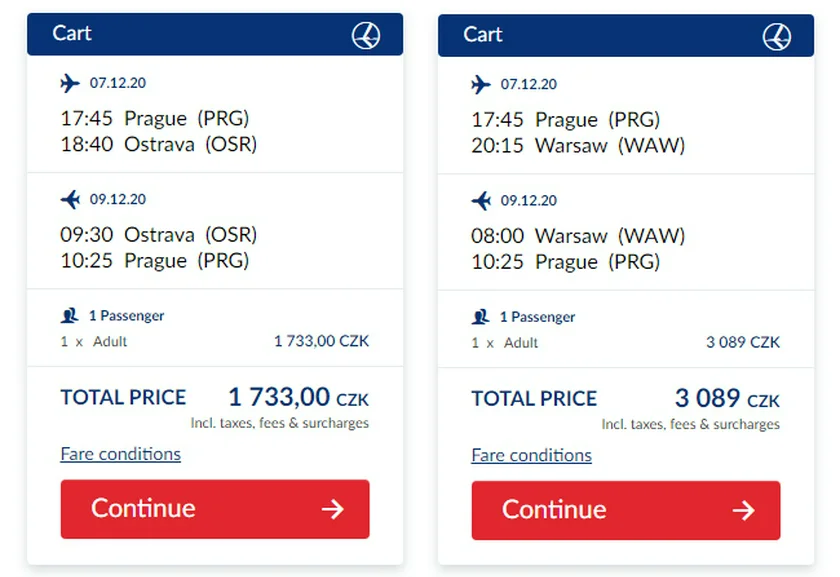The height and width of the screenshot is (577, 840).
Task: Select the left Cart header title
Action: [x=72, y=33]
